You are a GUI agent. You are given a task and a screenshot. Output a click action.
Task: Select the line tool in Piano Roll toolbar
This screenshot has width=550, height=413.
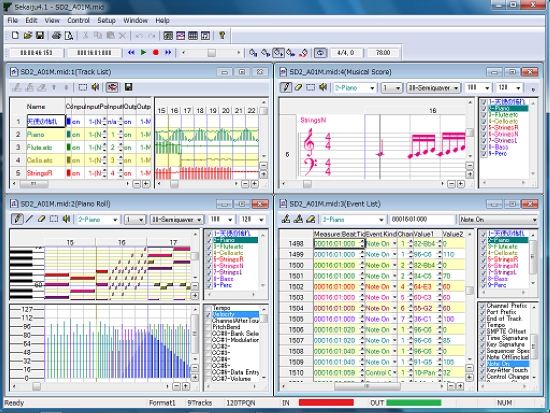click(x=29, y=219)
